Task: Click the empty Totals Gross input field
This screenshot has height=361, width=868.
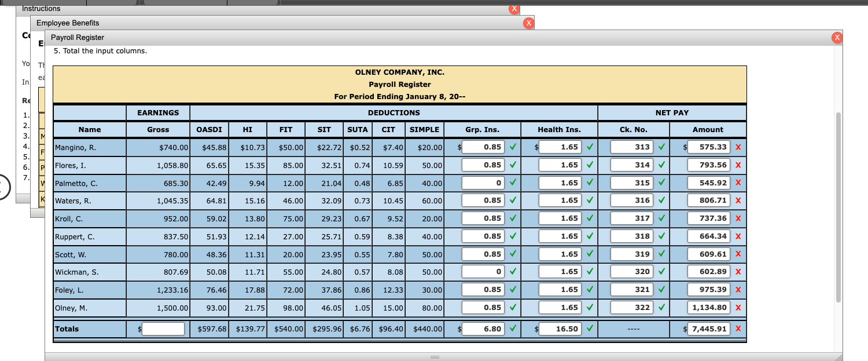Action: 164,329
